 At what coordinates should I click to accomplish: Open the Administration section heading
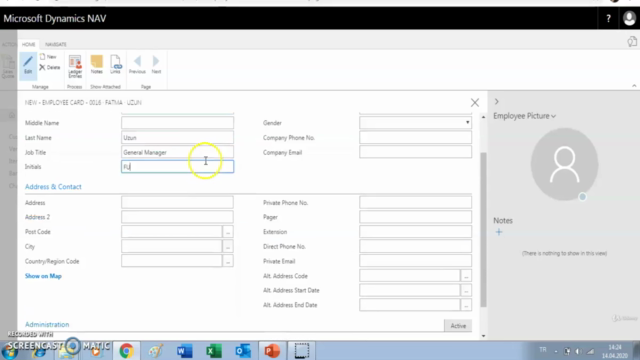[47, 324]
